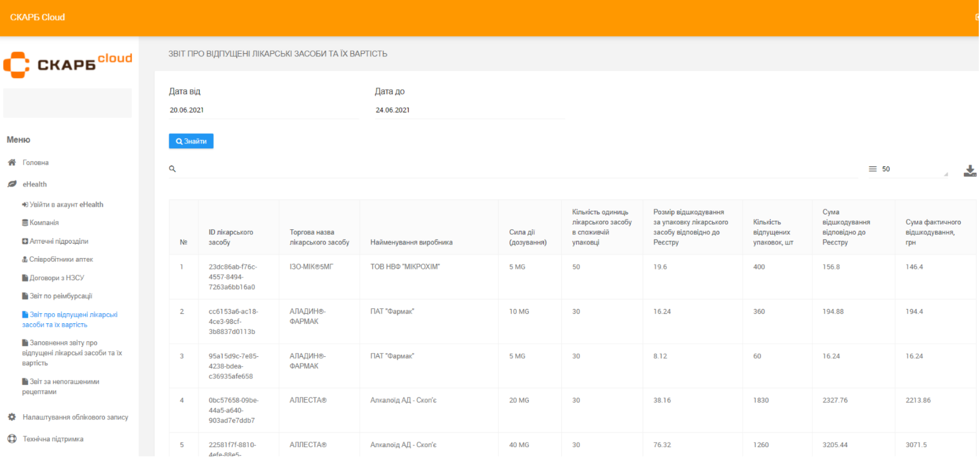The image size is (980, 458).
Task: Open Технічна підтримка
Action: (x=53, y=439)
